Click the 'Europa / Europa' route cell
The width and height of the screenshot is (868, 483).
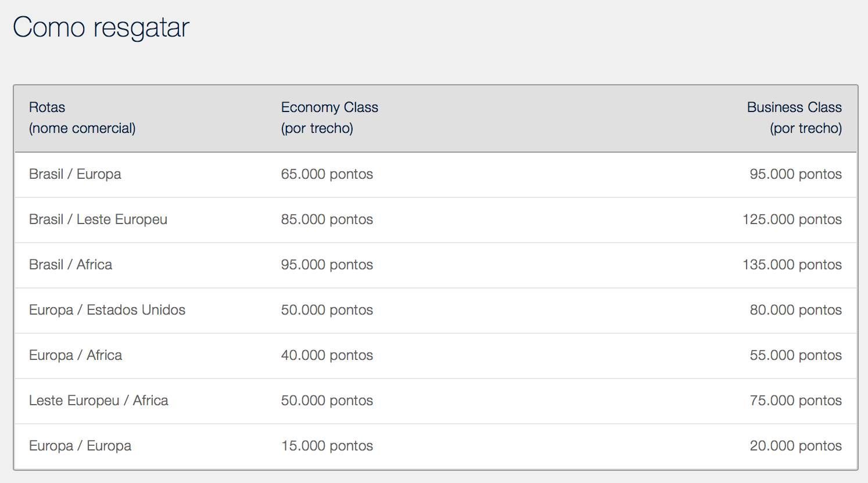point(80,446)
